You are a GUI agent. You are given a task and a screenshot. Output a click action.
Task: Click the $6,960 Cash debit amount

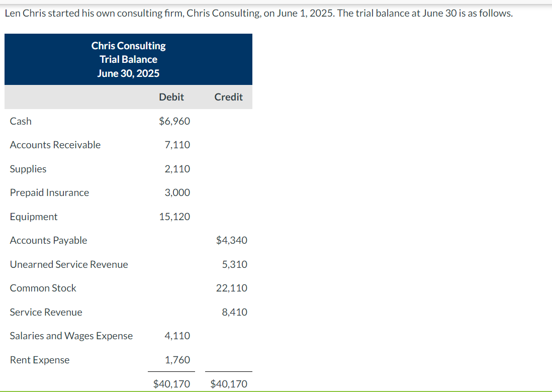[174, 121]
